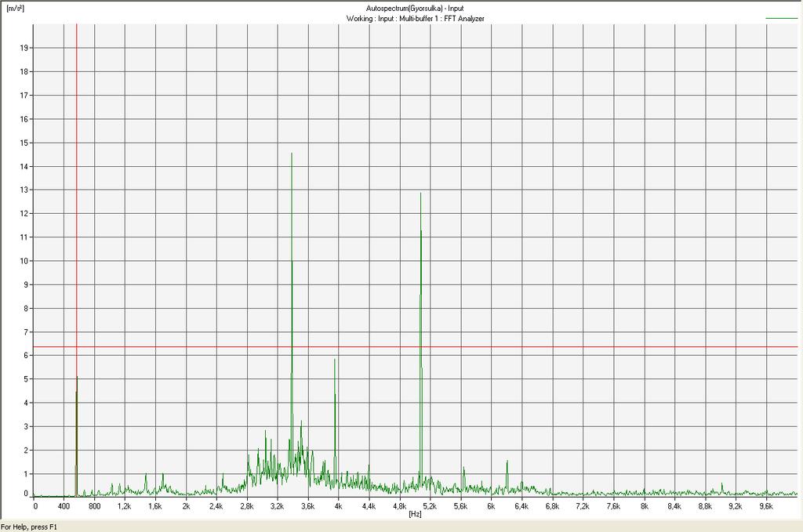Screen dimensions: 803x532
Task: Click the 400 label on the frequency axis
Action: click(x=64, y=506)
